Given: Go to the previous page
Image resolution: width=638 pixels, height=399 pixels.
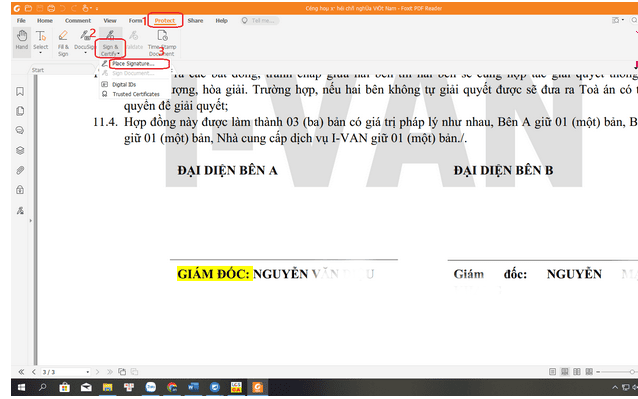Looking at the screenshot, I should [x=34, y=372].
